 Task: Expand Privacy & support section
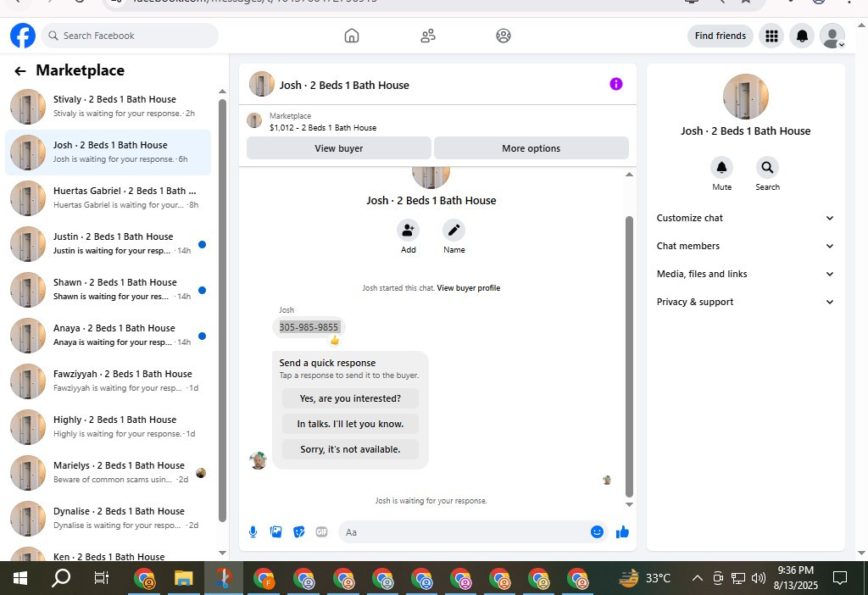745,302
